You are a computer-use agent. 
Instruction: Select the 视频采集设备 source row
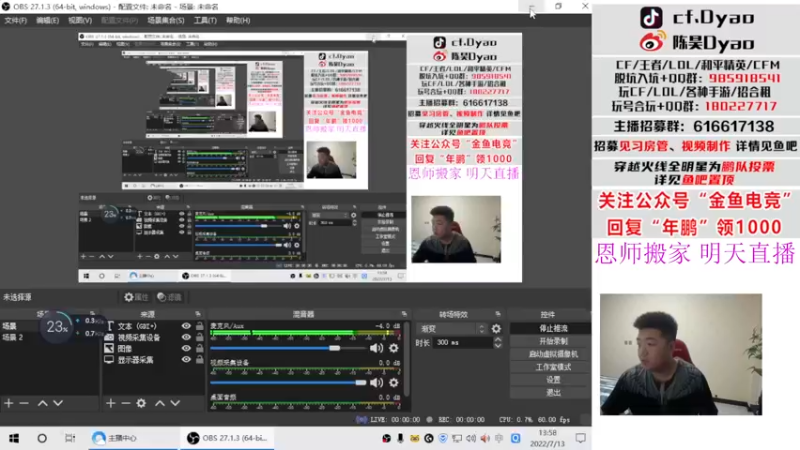pos(154,337)
